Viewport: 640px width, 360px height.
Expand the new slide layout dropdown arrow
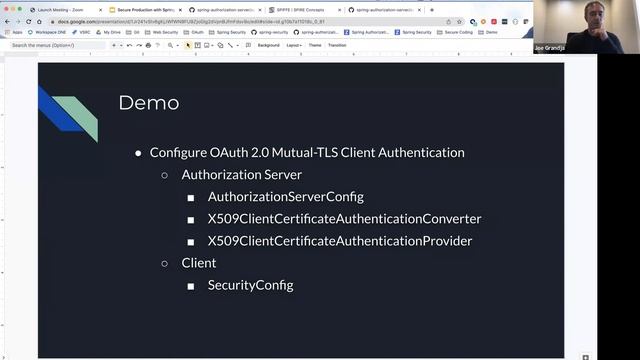[x=121, y=45]
